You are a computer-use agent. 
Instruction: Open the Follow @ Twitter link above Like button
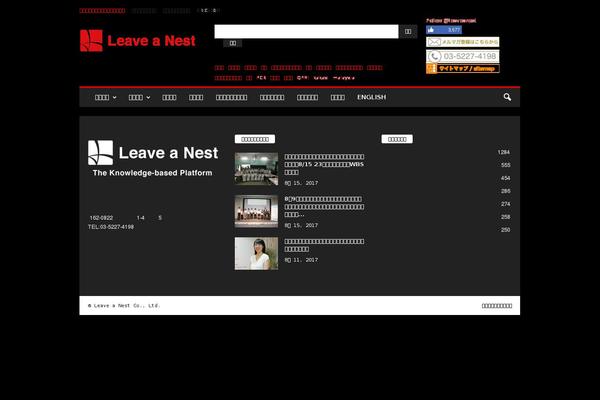pos(451,21)
